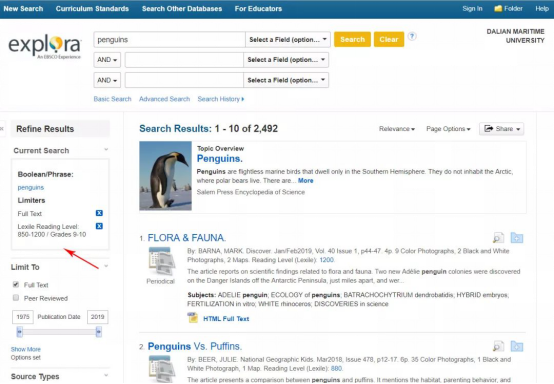Open Curriculum Standards in the top menu
The height and width of the screenshot is (384, 554).
92,8
